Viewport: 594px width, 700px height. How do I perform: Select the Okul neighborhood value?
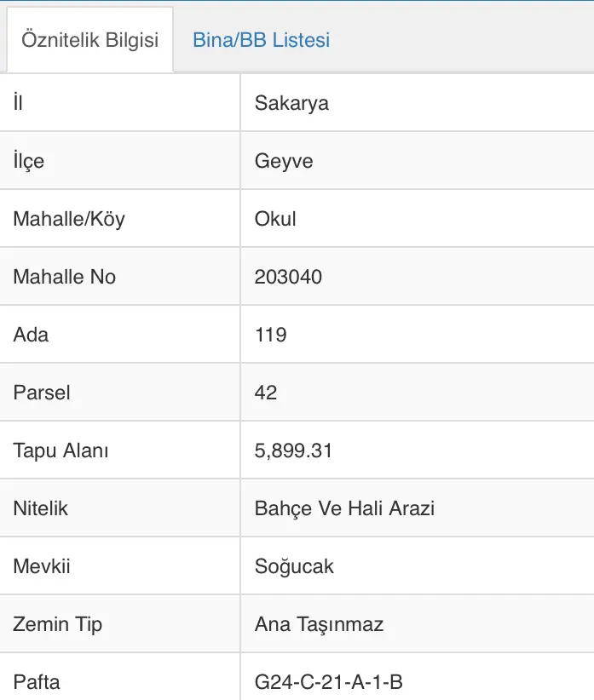(x=275, y=219)
